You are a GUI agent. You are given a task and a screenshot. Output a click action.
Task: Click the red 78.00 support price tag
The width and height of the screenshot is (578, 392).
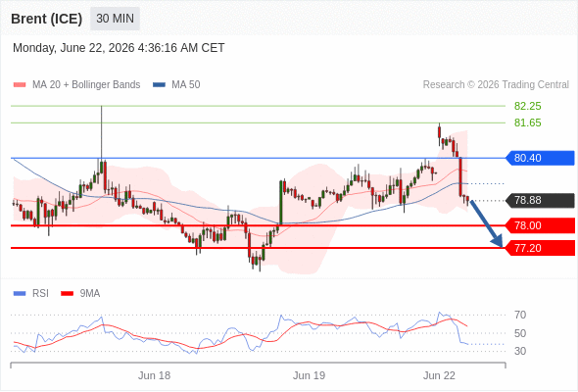click(x=540, y=225)
